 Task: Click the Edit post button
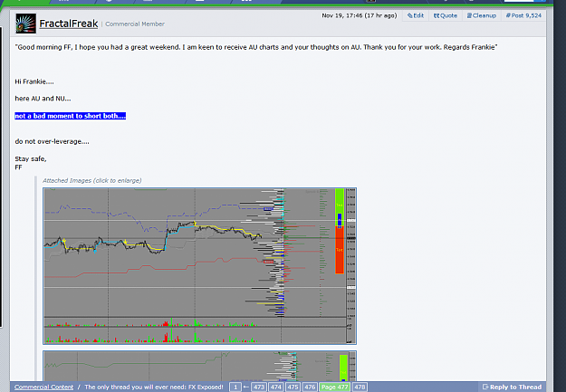point(416,15)
